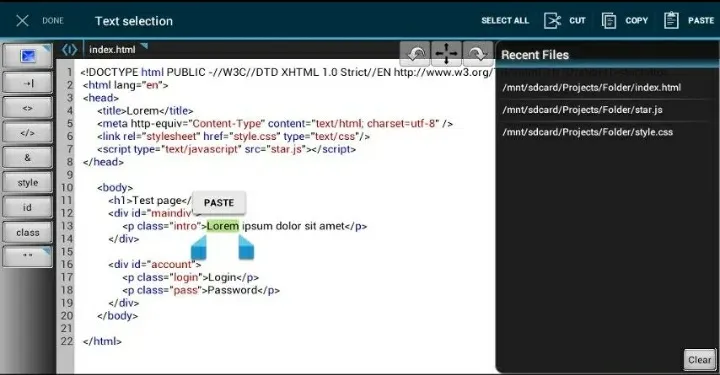Tap the left blue selection handle
This screenshot has width=720, height=375.
pos(199,248)
